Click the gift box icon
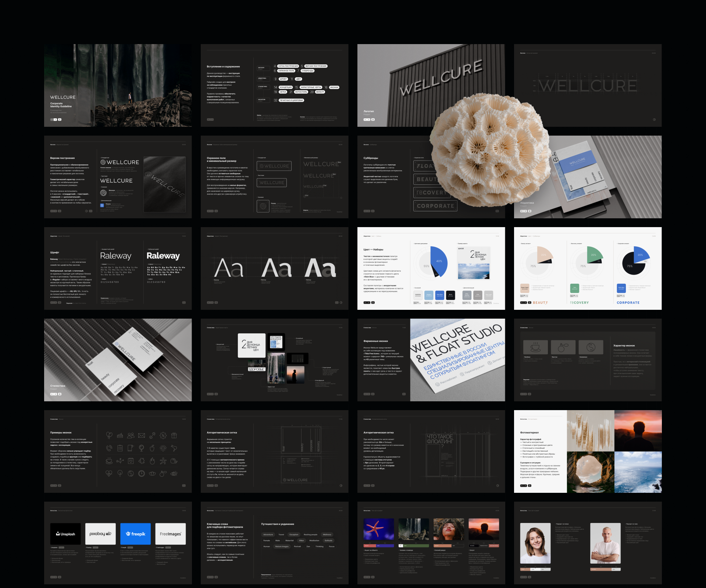 pyautogui.click(x=174, y=435)
